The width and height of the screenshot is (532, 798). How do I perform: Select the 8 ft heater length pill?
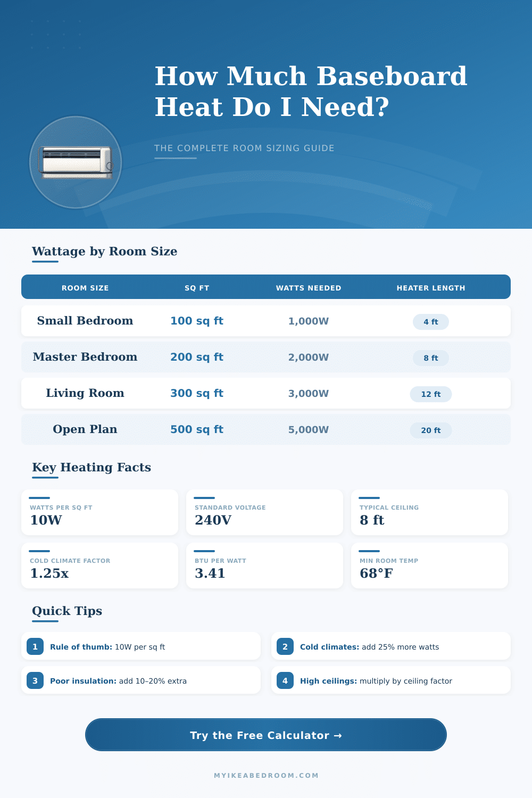(x=430, y=358)
